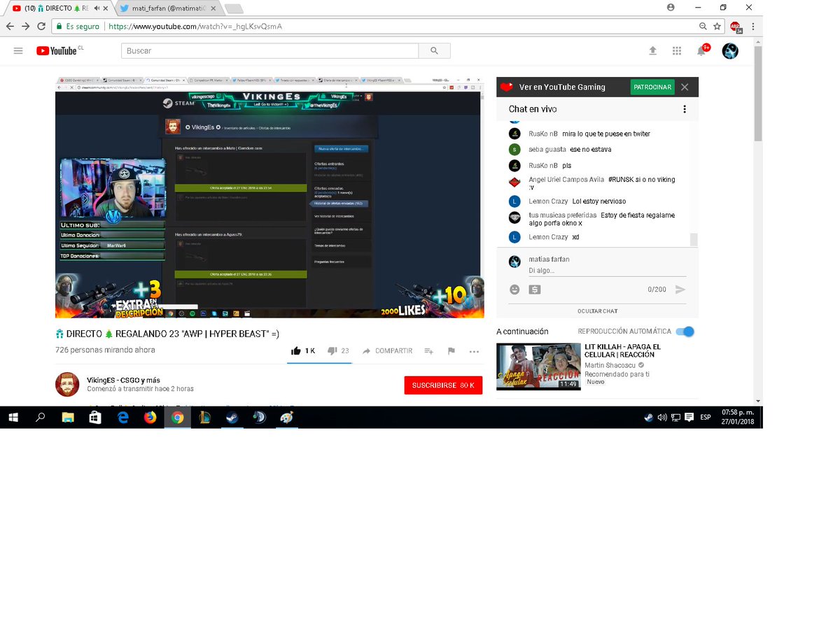Screen dimensions: 840x626
Task: Close the YouTube Gaming banner
Action: point(685,87)
